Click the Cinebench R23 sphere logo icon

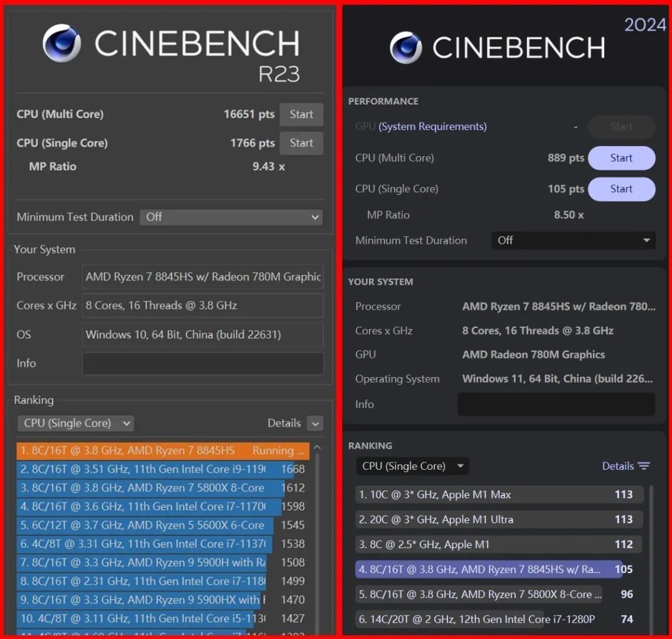[62, 43]
